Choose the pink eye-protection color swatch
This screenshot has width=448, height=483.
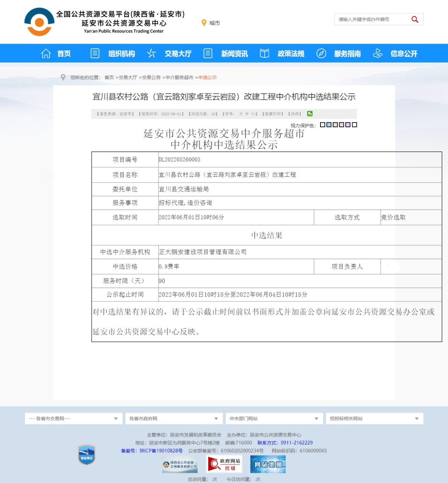[x=341, y=125]
